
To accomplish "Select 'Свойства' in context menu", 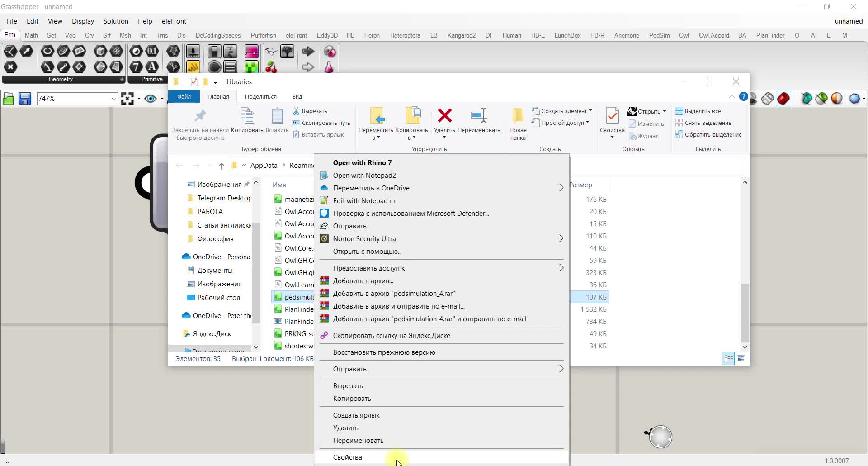I will [442, 457].
